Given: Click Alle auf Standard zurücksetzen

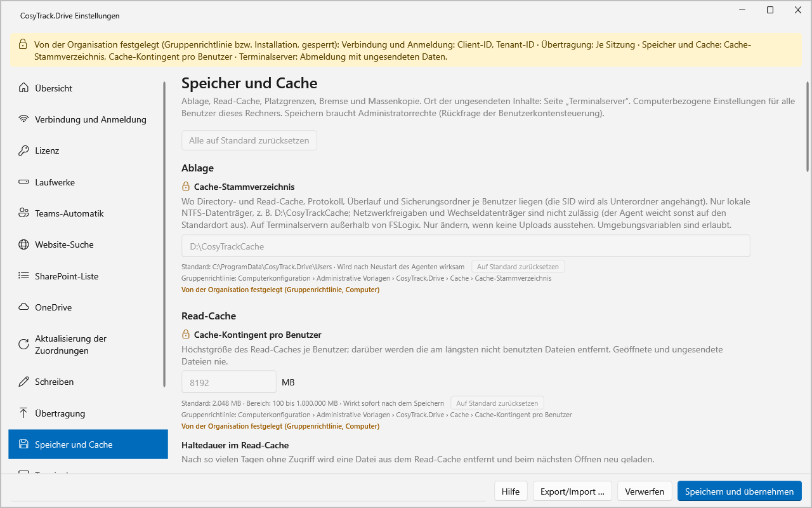Looking at the screenshot, I should pos(249,140).
